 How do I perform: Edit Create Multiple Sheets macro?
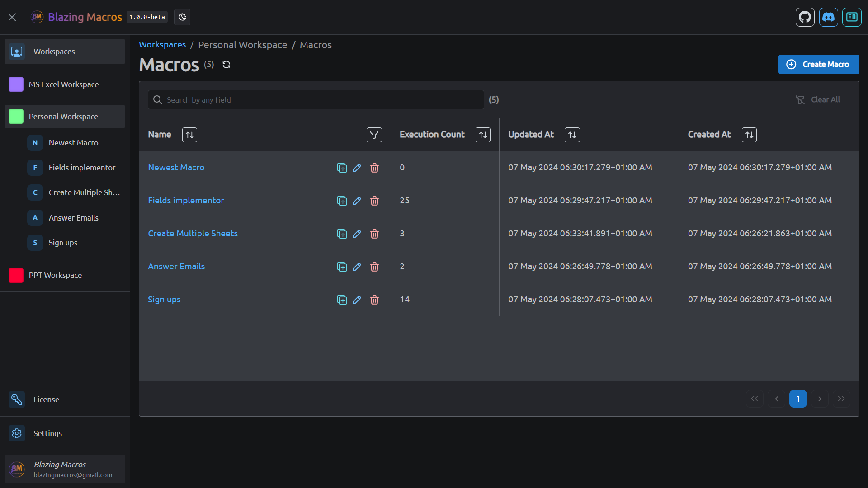[357, 234]
